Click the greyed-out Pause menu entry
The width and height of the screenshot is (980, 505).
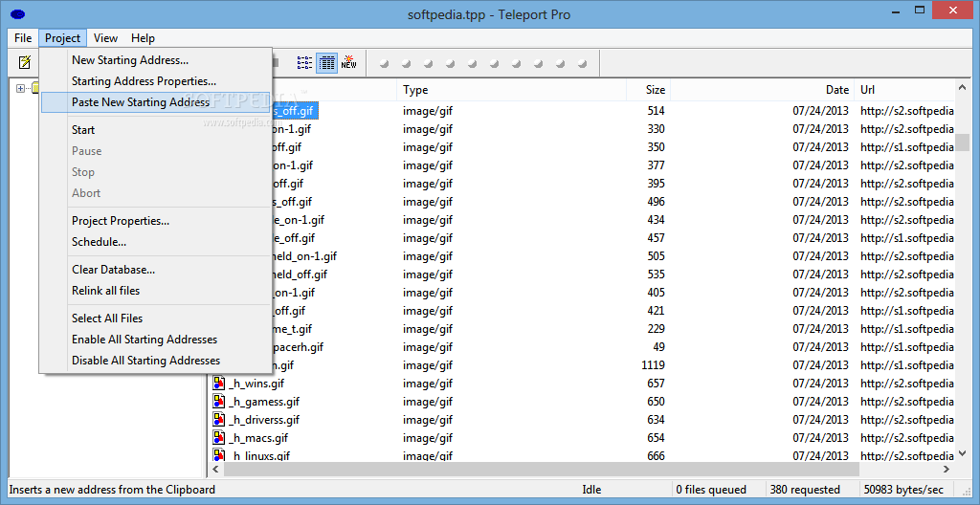pyautogui.click(x=156, y=151)
